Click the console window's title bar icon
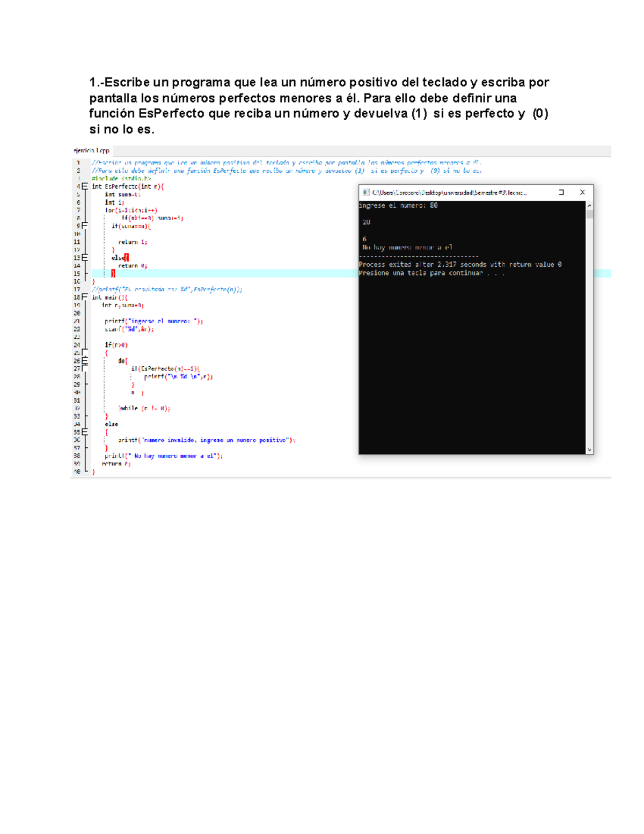The width and height of the screenshot is (644, 834). [366, 192]
